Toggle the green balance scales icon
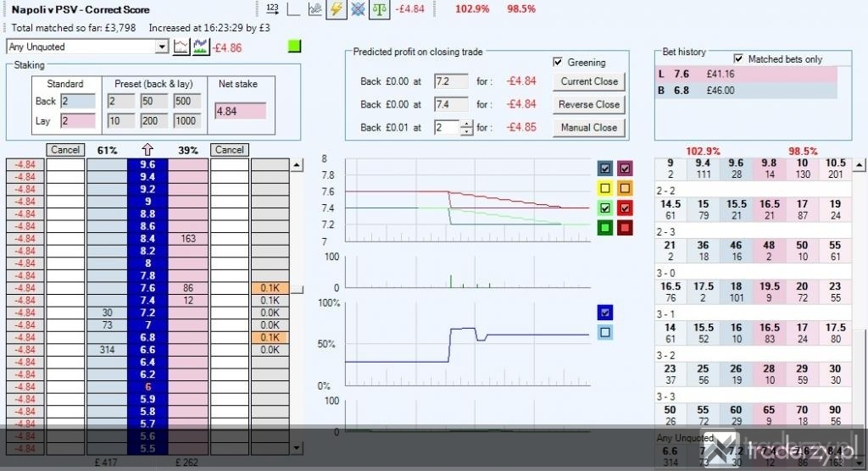 (379, 8)
